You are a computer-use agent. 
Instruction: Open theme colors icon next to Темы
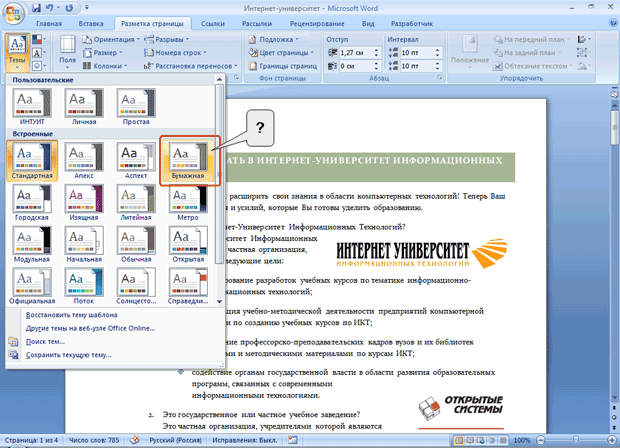(x=39, y=40)
